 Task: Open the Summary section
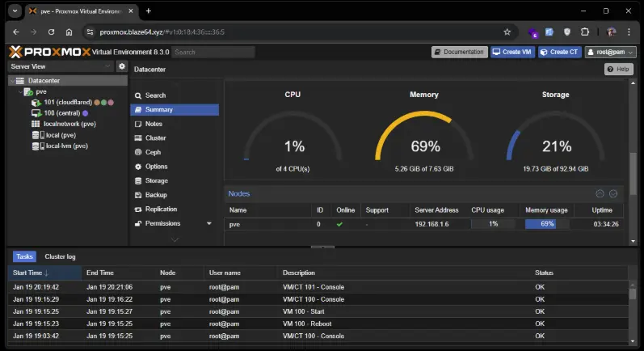[175, 110]
